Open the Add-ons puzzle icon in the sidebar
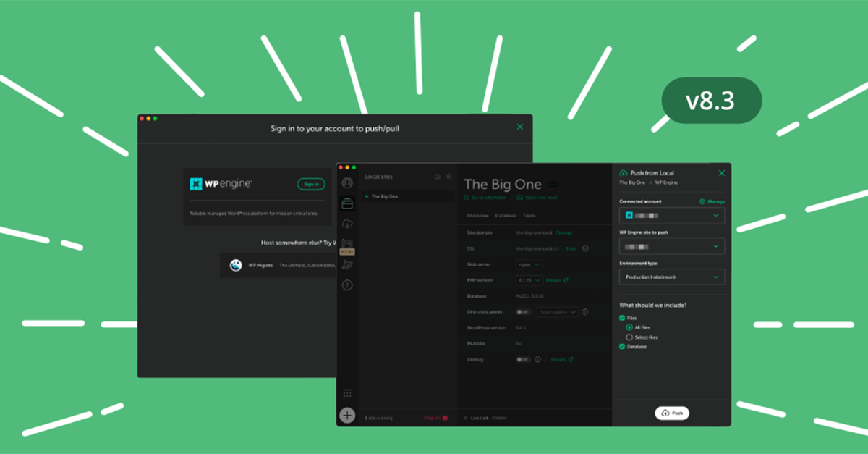Screen dimensions: 868x454 [x=347, y=265]
